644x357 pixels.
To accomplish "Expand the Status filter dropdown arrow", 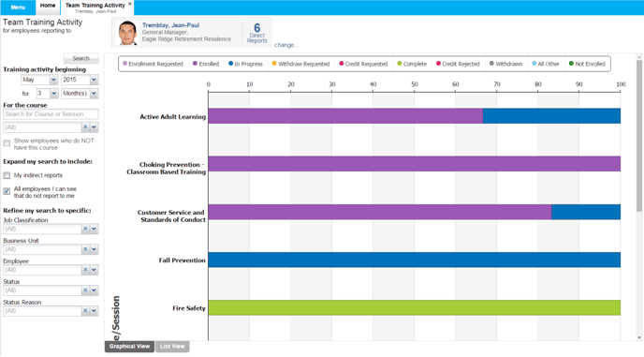I will click(x=94, y=290).
